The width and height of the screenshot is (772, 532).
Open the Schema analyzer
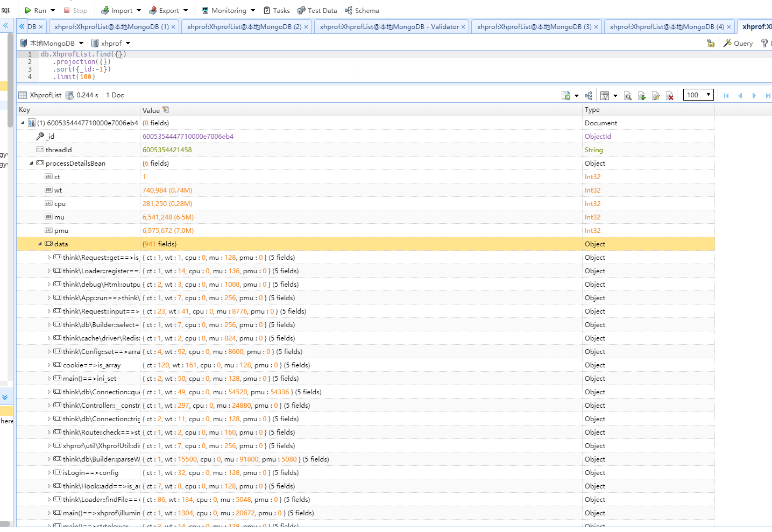362,10
